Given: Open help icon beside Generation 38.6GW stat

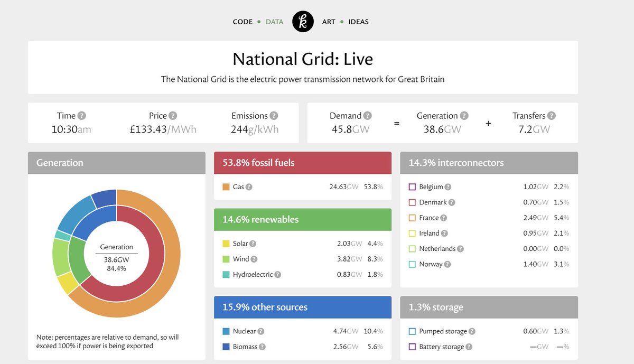Looking at the screenshot, I should click(x=464, y=116).
